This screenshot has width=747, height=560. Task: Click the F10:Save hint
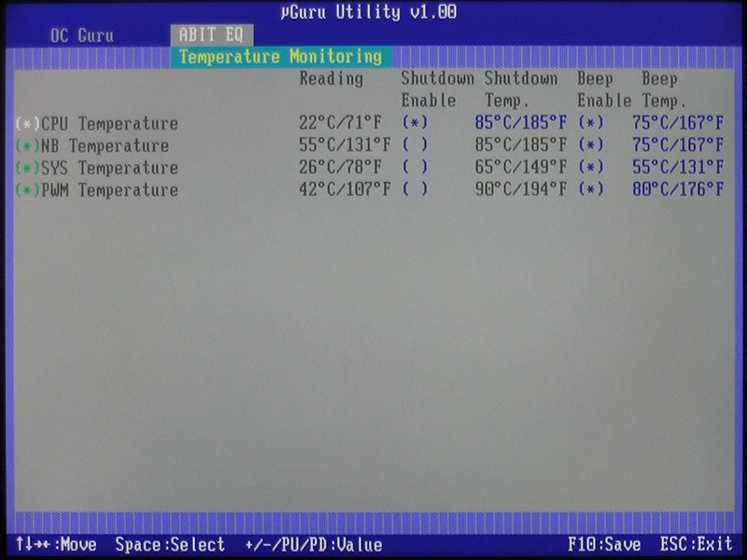click(604, 544)
